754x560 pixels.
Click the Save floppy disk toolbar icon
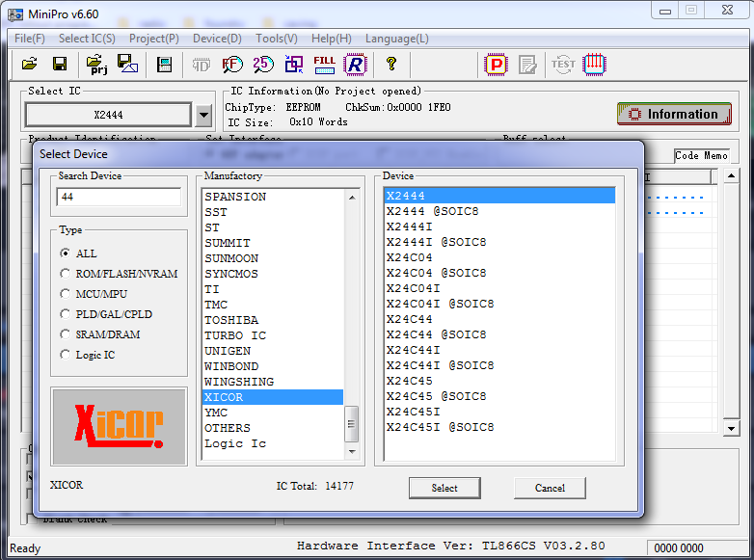pos(60,64)
